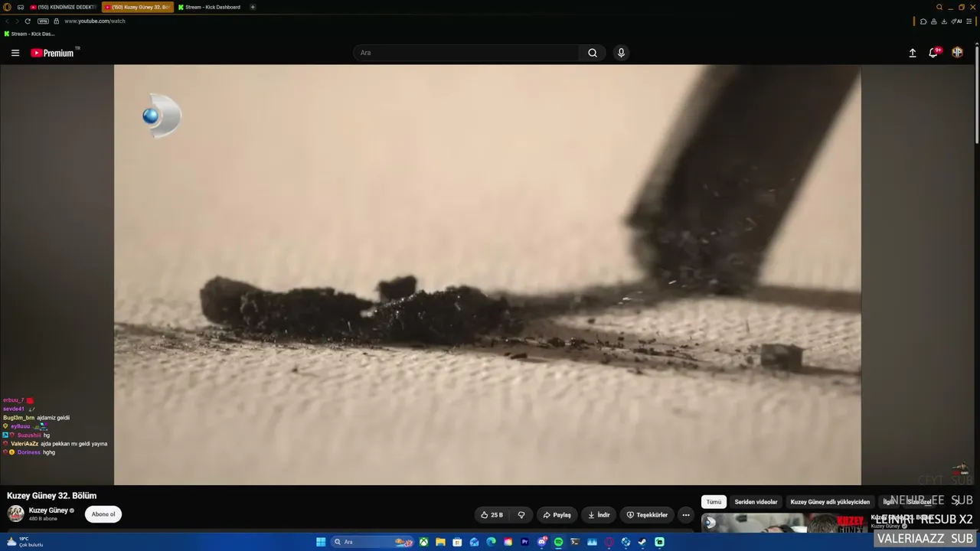The height and width of the screenshot is (551, 980).
Task: Click the YouTube address bar URL
Action: (95, 21)
